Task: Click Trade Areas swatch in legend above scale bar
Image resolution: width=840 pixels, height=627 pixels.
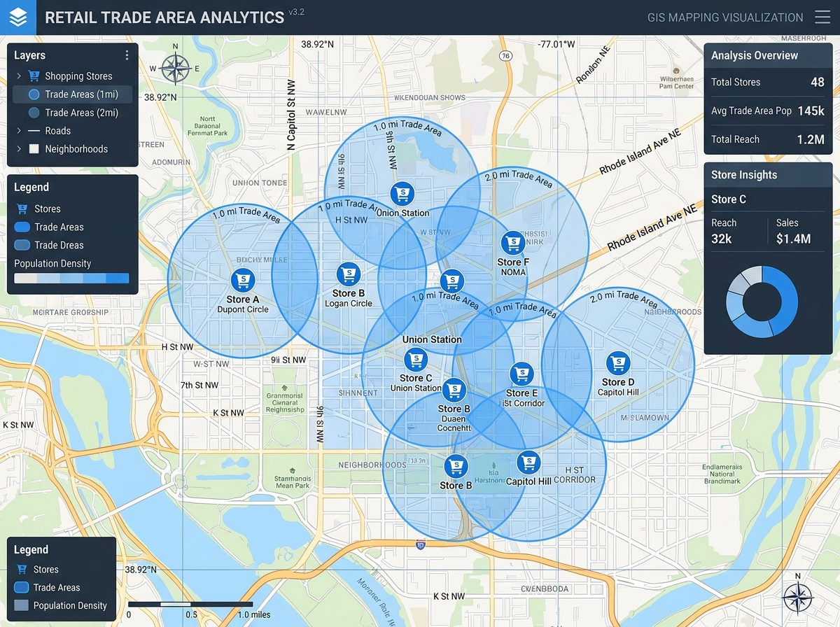Action: click(21, 587)
